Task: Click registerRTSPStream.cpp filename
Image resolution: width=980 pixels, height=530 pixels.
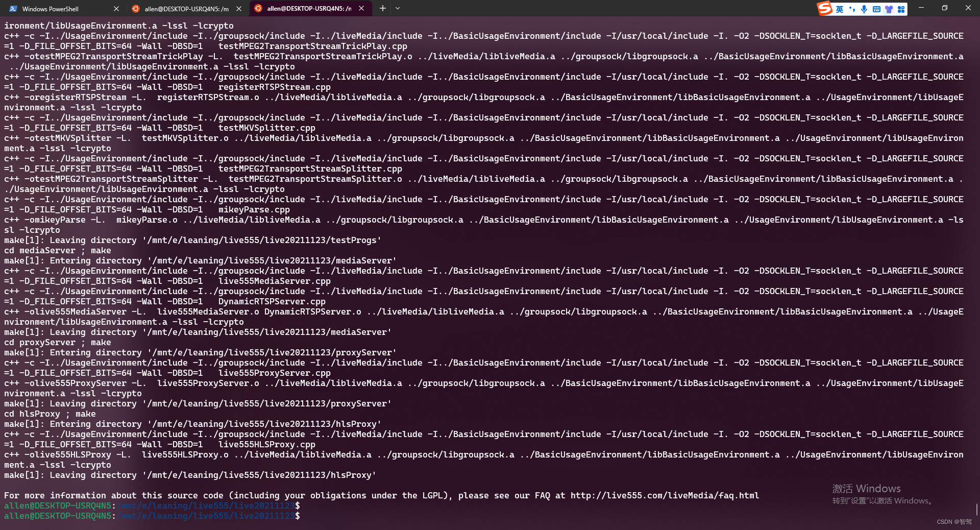Action: tap(275, 87)
